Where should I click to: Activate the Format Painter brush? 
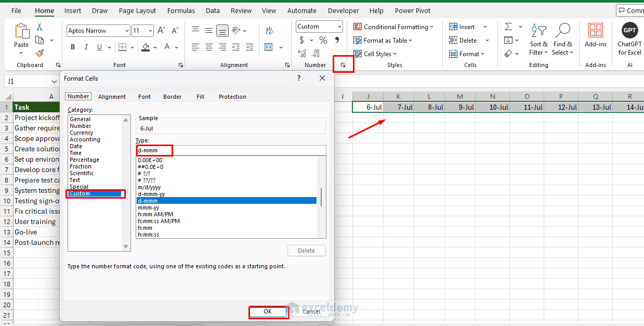click(40, 53)
